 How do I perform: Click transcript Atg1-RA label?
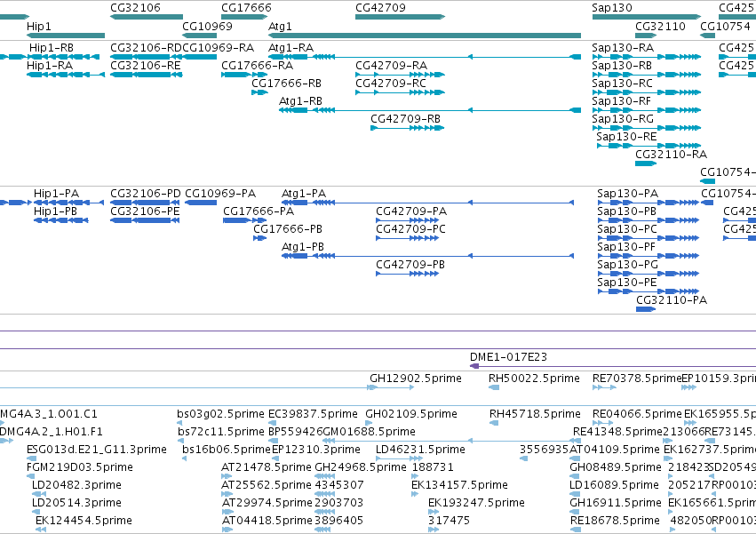point(290,48)
